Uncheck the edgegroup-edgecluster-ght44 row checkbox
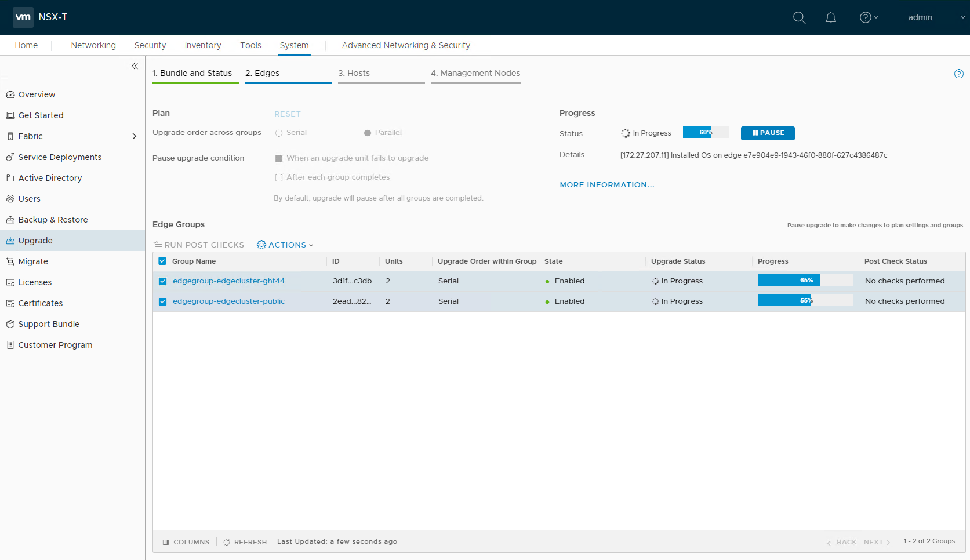970x560 pixels. (162, 281)
